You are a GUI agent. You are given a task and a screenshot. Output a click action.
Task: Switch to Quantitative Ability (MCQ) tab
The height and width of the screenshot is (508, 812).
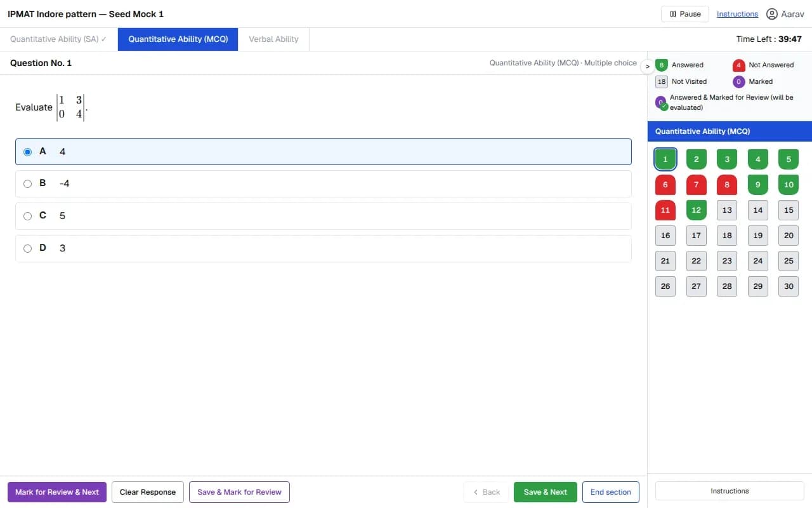tap(178, 39)
